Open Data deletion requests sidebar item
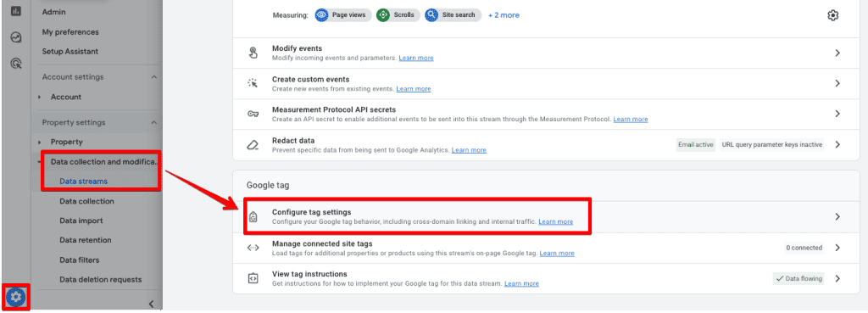 (101, 280)
